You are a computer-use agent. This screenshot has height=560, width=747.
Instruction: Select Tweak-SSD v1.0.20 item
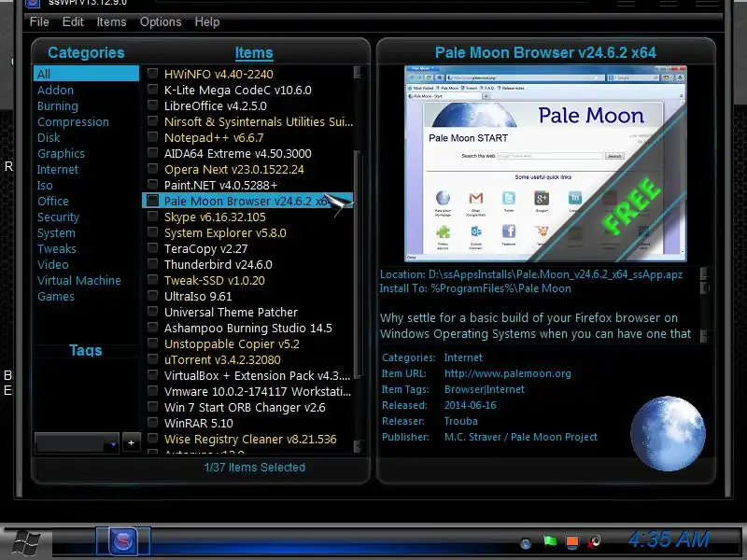tap(215, 281)
